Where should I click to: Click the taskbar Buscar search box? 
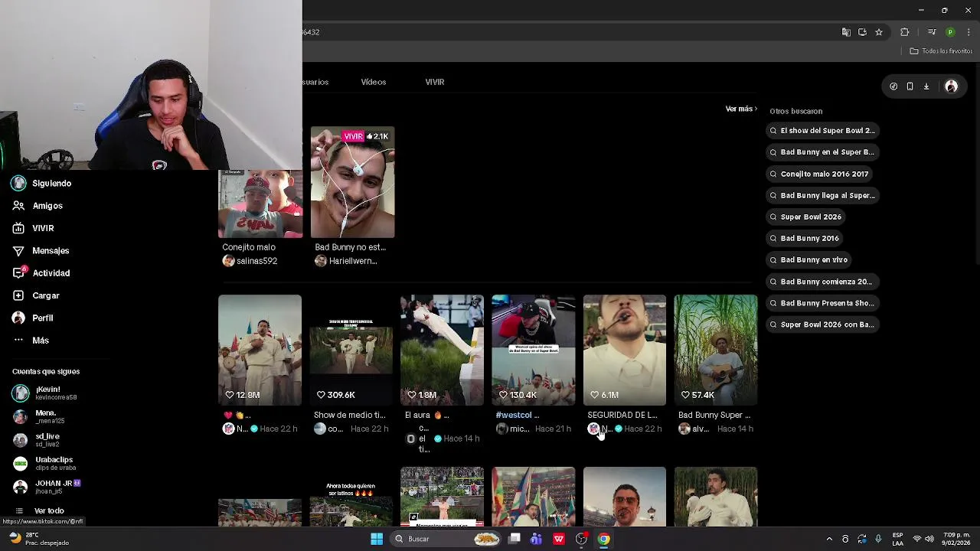click(x=446, y=539)
